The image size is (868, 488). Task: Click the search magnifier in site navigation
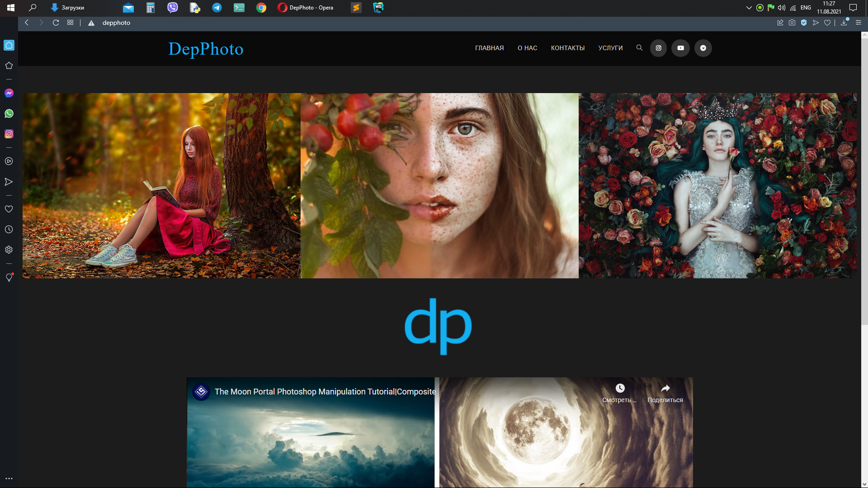click(x=639, y=47)
